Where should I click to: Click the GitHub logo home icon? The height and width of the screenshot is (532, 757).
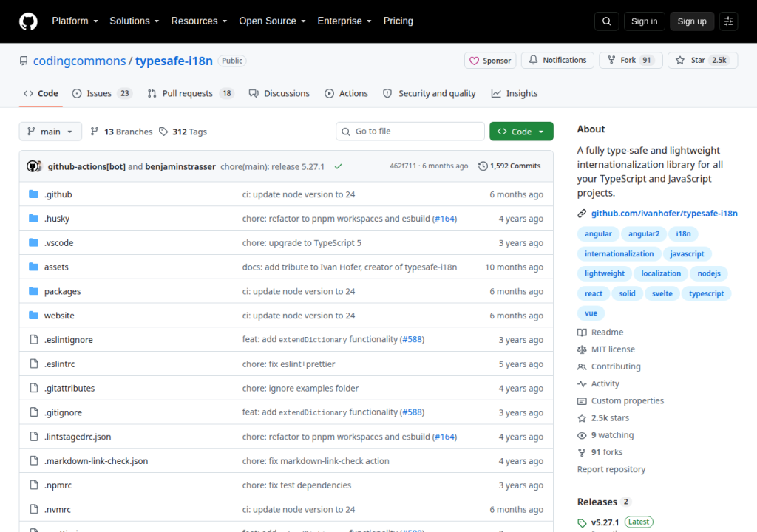point(28,21)
